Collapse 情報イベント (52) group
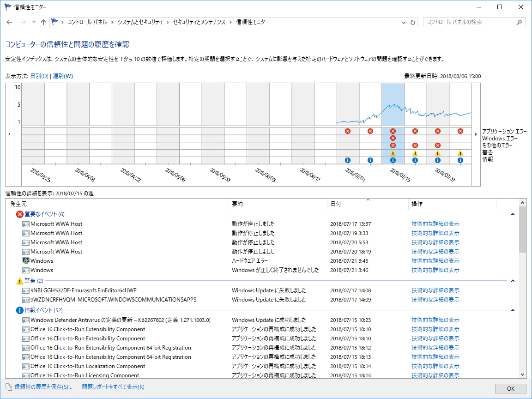 pos(513,310)
